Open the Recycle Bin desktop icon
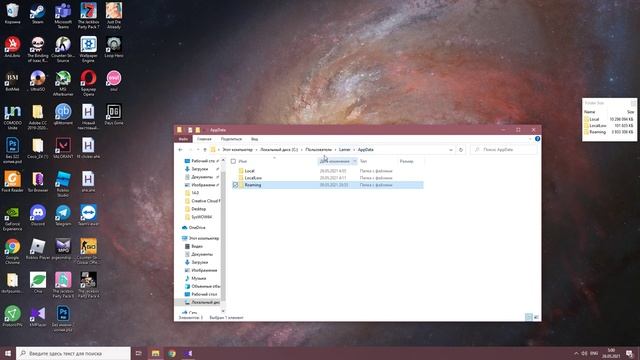The image size is (640, 360). click(x=13, y=13)
